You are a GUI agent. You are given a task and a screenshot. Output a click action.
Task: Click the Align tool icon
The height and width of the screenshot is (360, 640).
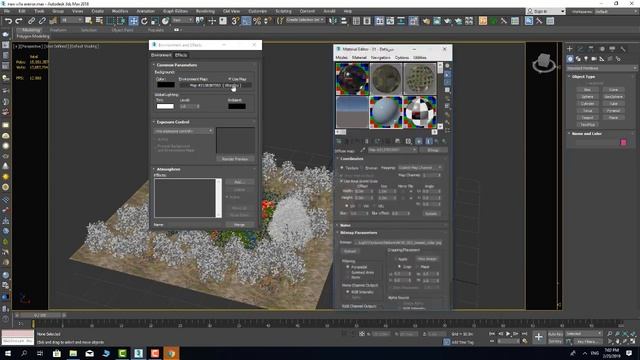pos(344,21)
